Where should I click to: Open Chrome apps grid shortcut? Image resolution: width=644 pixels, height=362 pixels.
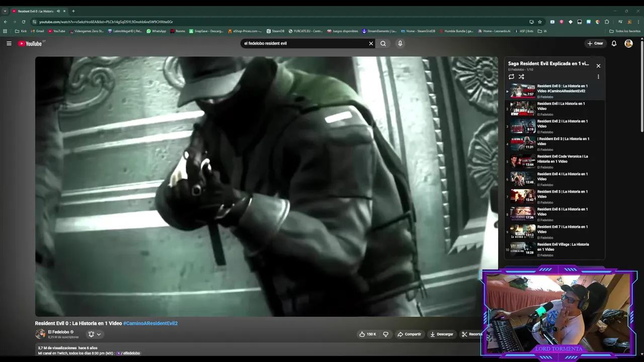[5, 31]
